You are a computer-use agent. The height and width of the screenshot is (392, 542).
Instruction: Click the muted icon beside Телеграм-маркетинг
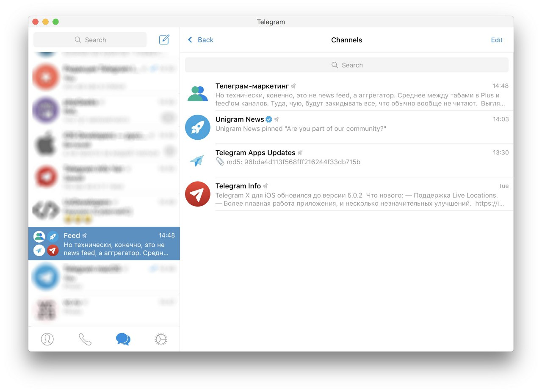point(293,86)
